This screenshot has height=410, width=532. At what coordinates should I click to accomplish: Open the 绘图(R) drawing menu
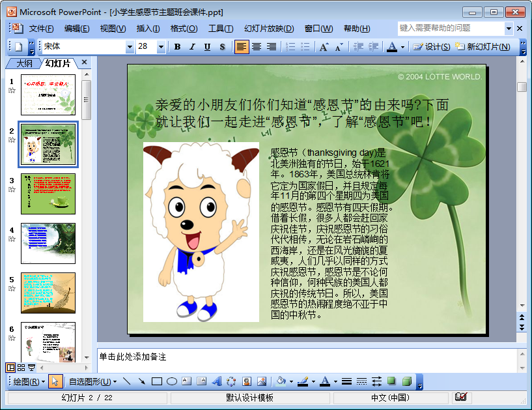click(x=29, y=381)
